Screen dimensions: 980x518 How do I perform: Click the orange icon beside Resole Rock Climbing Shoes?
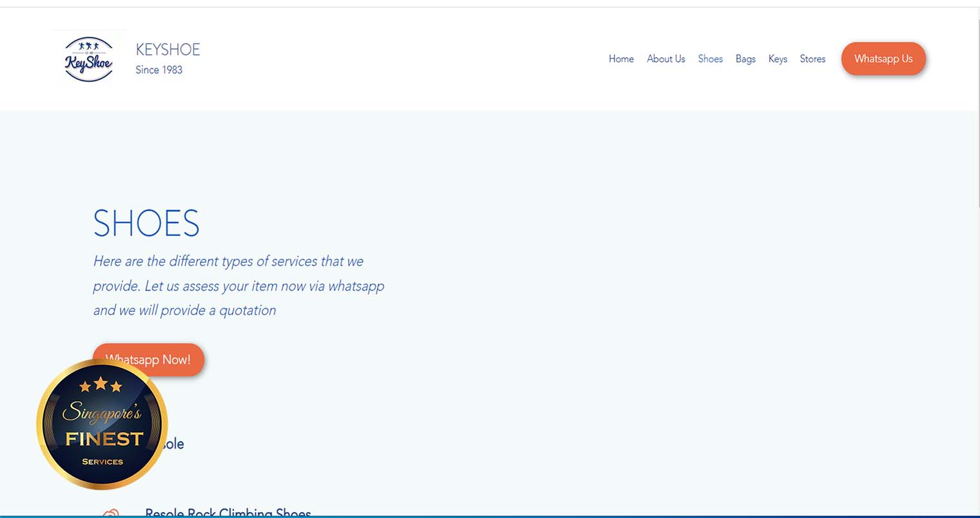click(111, 513)
